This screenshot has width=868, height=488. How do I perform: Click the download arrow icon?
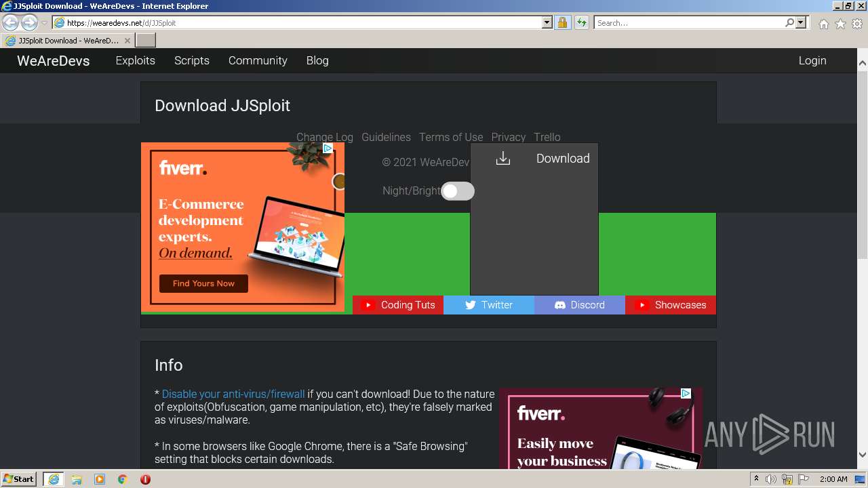coord(502,159)
